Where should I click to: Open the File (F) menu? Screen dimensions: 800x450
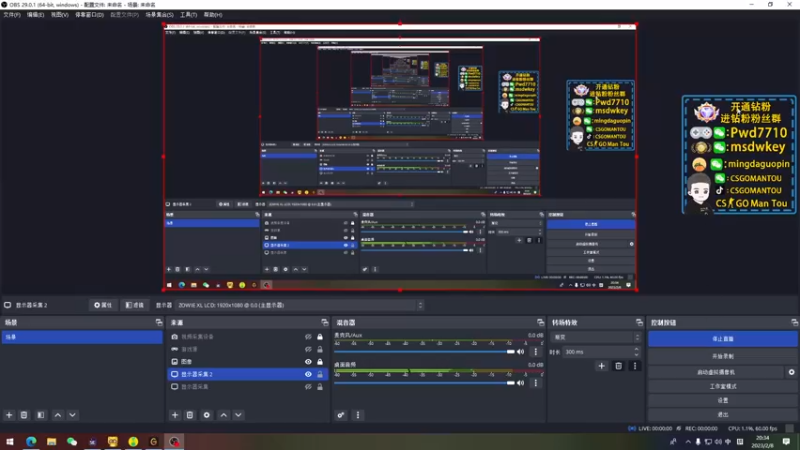click(12, 15)
